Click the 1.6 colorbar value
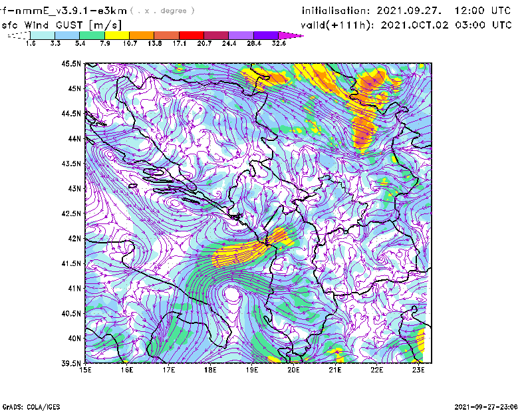532x411 pixels. click(31, 43)
